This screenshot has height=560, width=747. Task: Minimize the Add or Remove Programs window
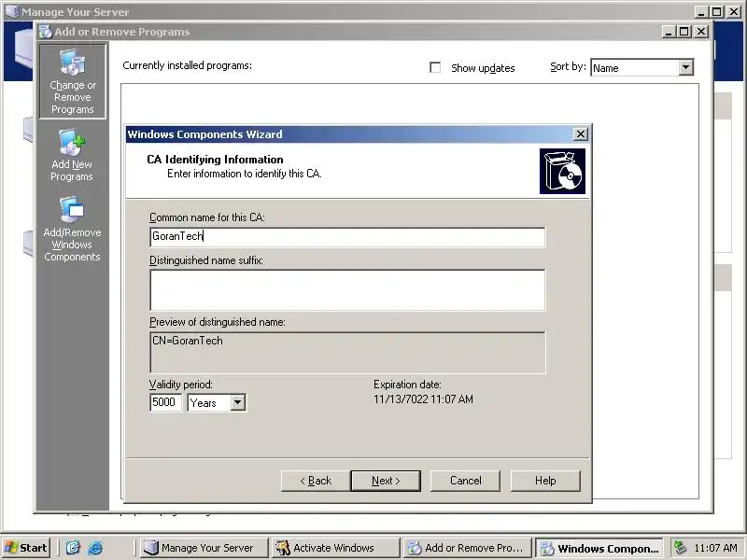click(x=669, y=32)
